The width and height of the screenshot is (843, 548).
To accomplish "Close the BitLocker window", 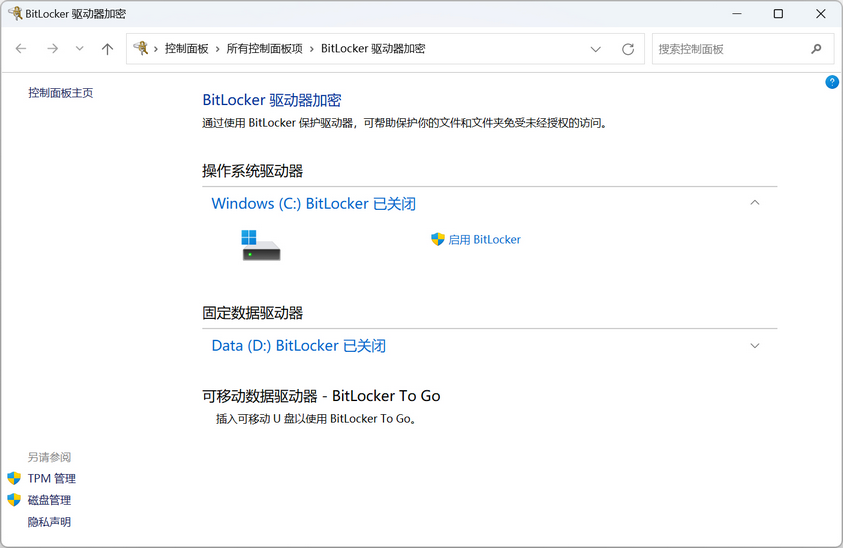I will tap(820, 13).
